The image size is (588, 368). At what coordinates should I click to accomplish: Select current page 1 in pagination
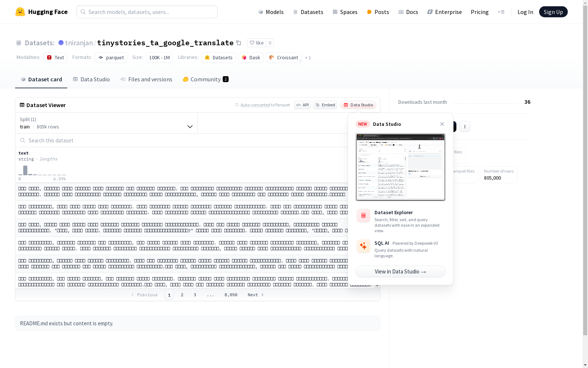(x=169, y=295)
